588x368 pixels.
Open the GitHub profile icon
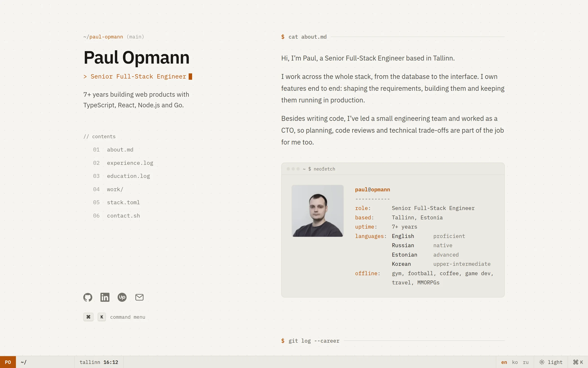[88, 297]
